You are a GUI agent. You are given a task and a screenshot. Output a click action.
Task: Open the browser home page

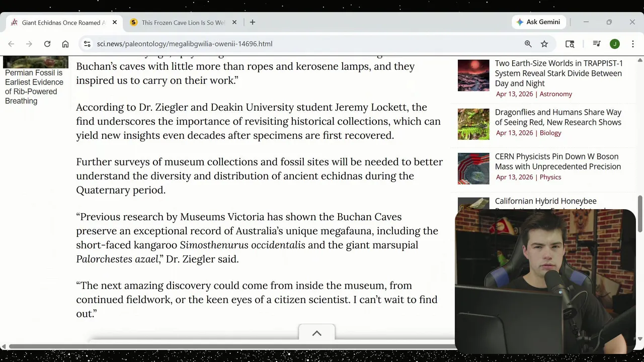tap(65, 44)
